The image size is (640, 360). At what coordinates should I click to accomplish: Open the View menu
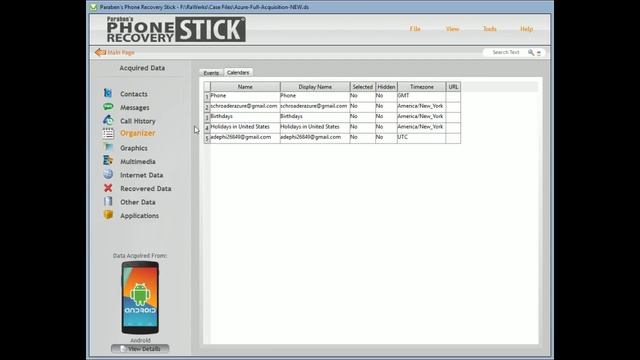(x=452, y=29)
